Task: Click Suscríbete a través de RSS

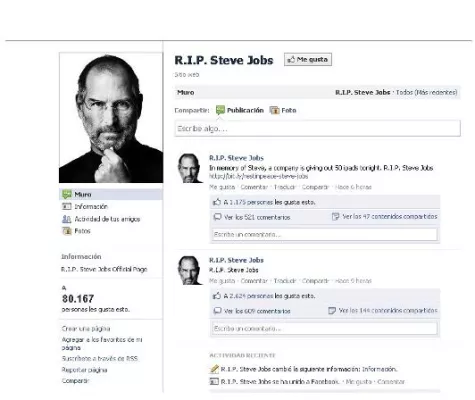Action: [x=100, y=358]
